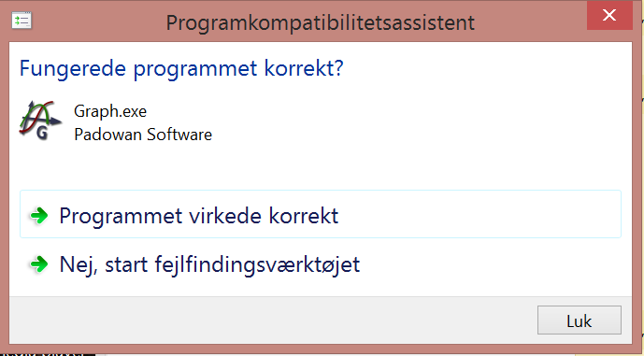Click the Fungerede programmet korrekt? heading
The width and height of the screenshot is (644, 356).
tap(181, 68)
